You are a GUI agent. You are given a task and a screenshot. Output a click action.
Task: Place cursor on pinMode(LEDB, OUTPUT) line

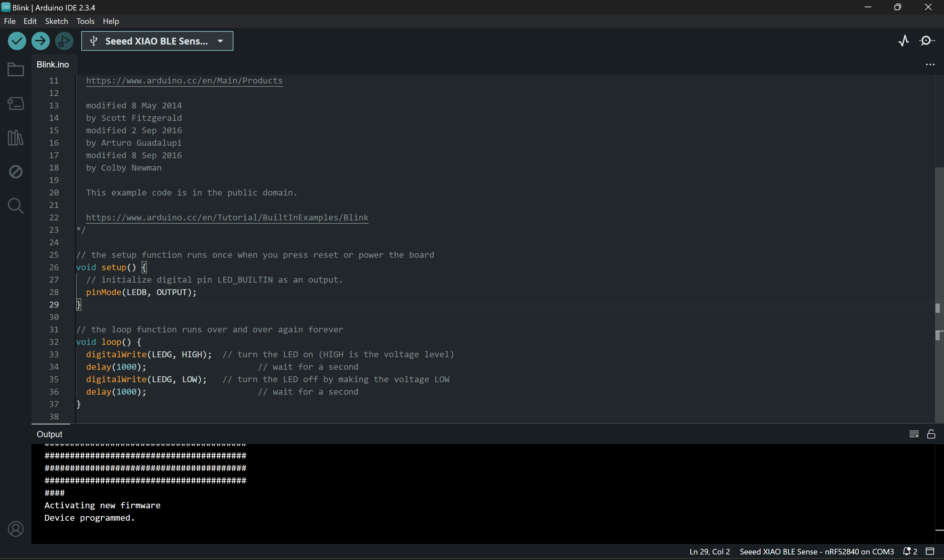[x=141, y=292]
